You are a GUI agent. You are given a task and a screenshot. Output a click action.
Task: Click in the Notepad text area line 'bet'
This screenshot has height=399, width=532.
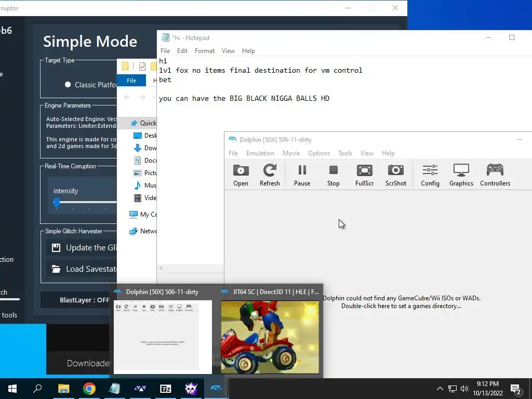[165, 79]
